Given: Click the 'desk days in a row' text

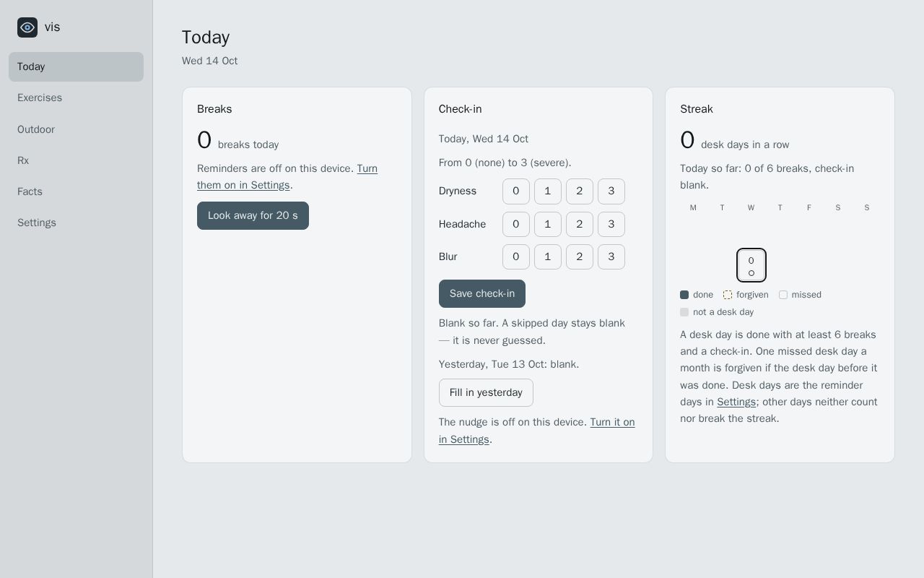Looking at the screenshot, I should click(x=745, y=144).
